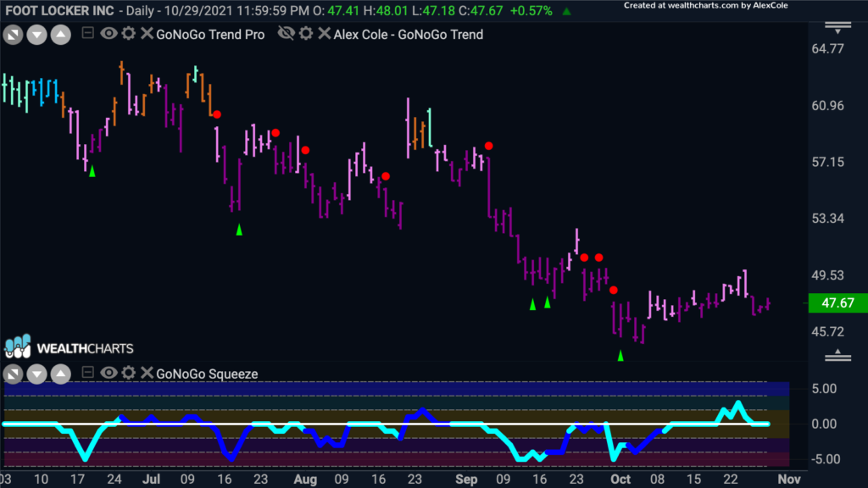Screen dimensions: 868x488
Task: Click the -5.00 squeeze axis label
Action: [824, 459]
